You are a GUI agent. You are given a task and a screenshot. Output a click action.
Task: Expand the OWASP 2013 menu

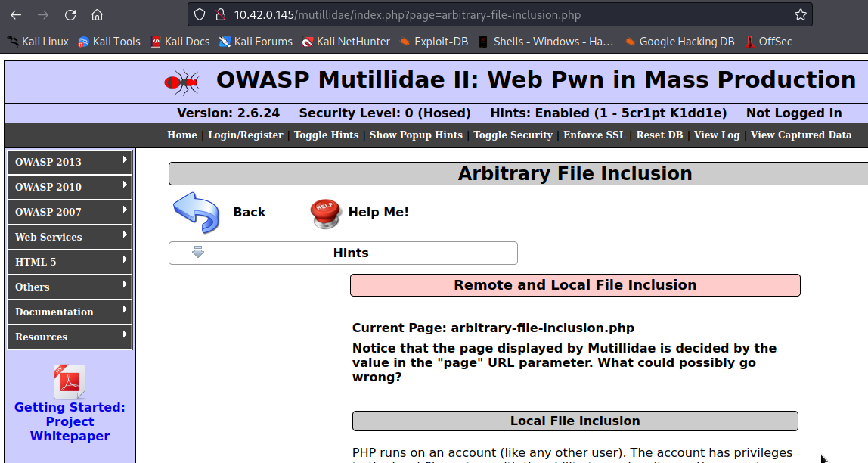coord(70,162)
